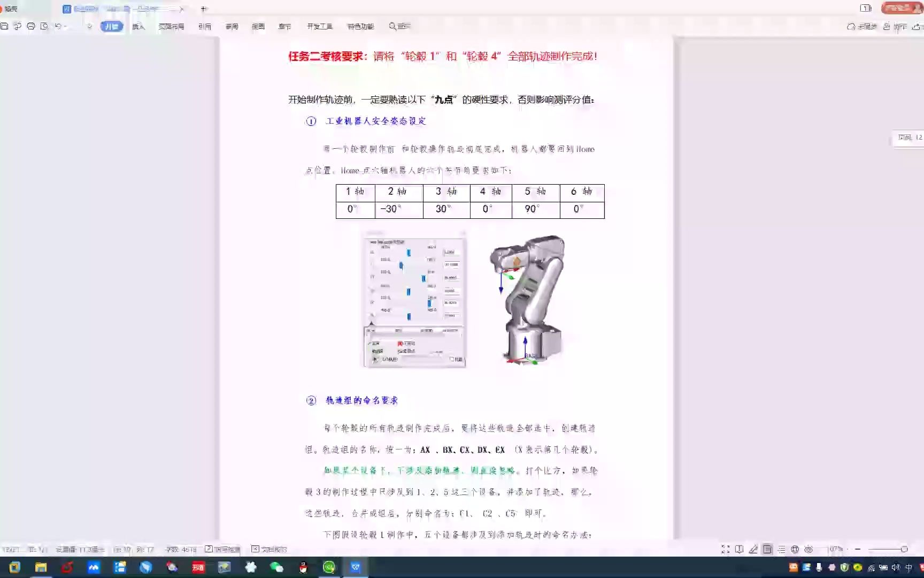
Task: Click the microphone icon in system tray
Action: click(819, 567)
